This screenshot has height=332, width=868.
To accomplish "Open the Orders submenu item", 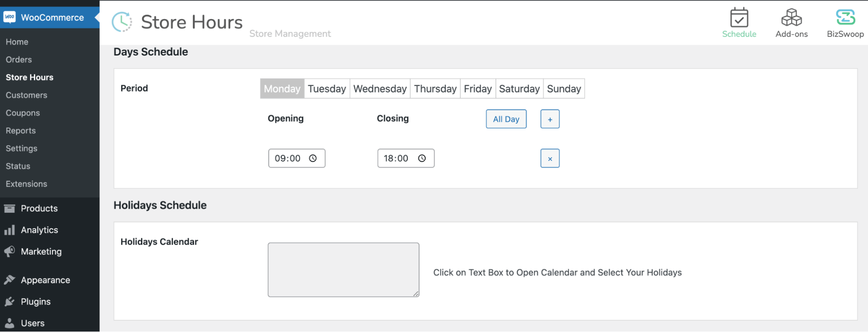I will (x=19, y=59).
